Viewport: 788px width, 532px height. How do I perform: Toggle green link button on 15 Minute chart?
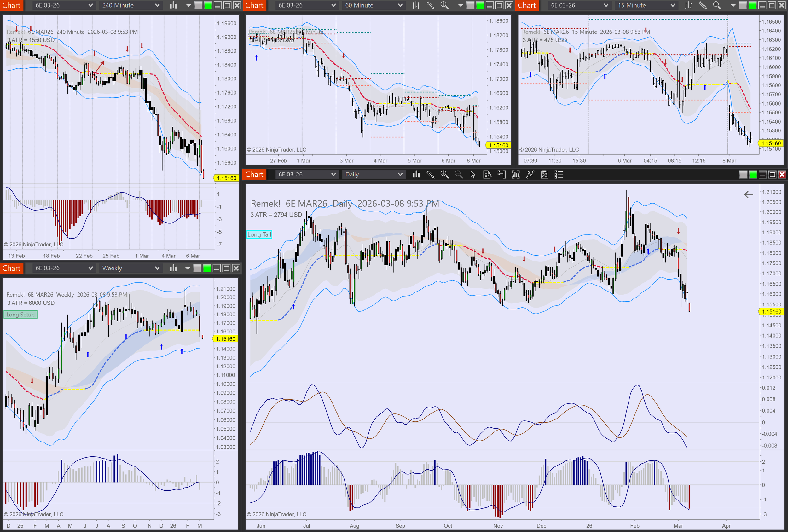[x=752, y=5]
